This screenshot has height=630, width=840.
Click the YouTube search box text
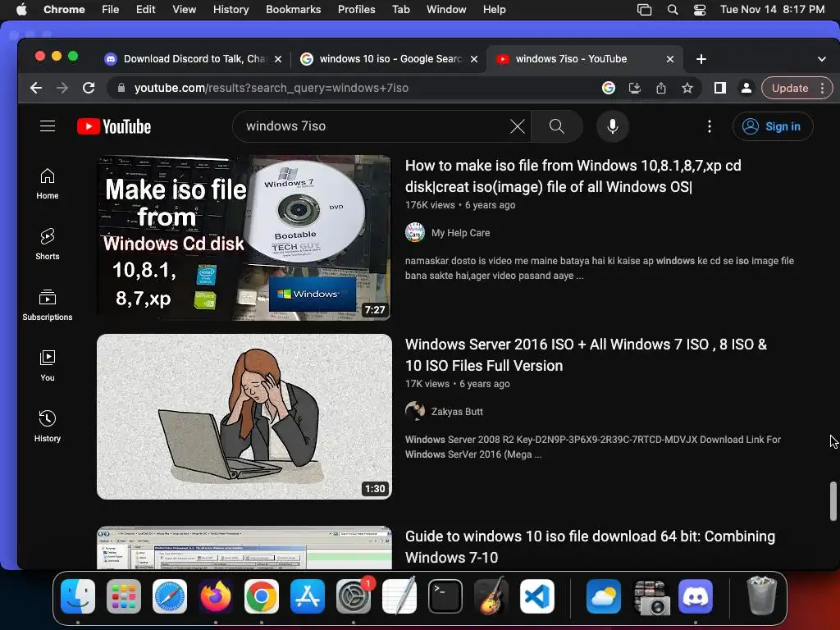[285, 126]
